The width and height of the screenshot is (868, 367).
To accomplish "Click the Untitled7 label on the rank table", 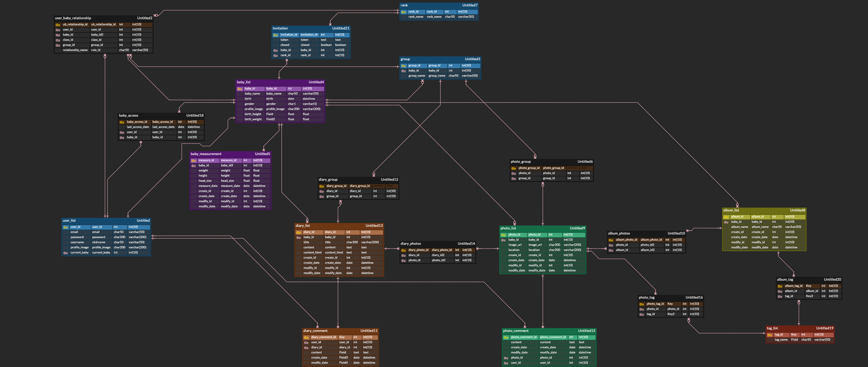I will click(470, 5).
